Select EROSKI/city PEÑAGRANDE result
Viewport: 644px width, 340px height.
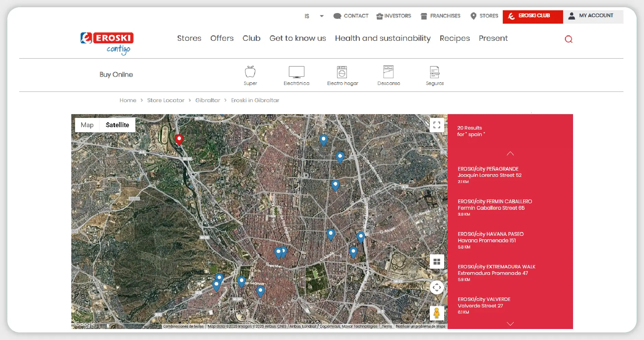pos(489,175)
